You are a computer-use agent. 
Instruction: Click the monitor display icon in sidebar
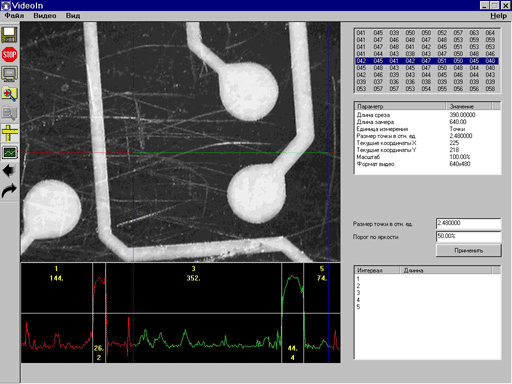[9, 74]
